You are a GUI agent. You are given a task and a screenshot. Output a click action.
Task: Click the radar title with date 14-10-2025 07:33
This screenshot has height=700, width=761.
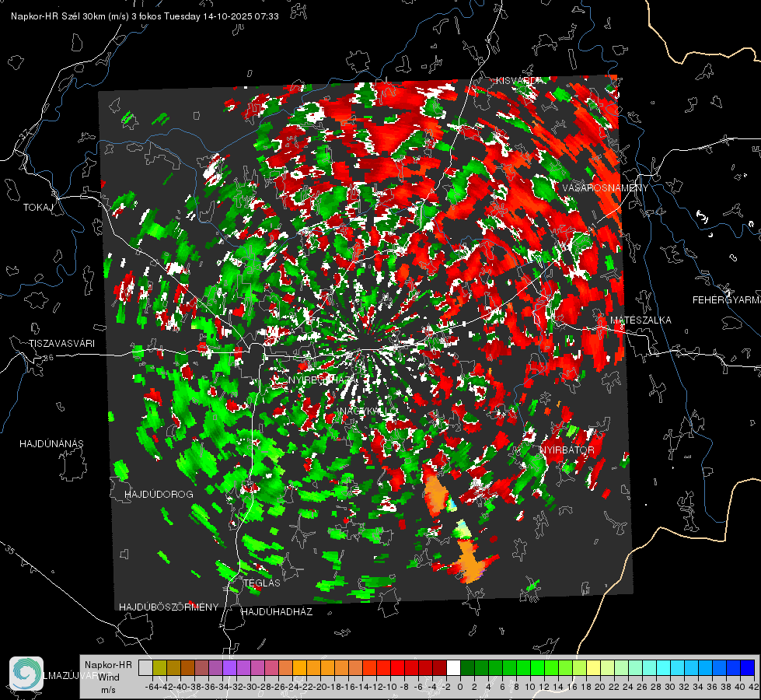(x=145, y=16)
